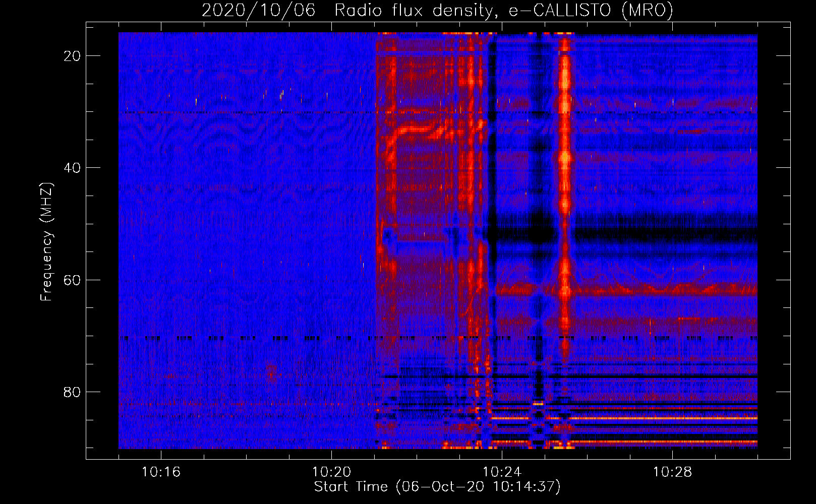This screenshot has width=816, height=504.
Task: Click the 'Frequency (MHZ)' axis label
Action: click(x=46, y=241)
